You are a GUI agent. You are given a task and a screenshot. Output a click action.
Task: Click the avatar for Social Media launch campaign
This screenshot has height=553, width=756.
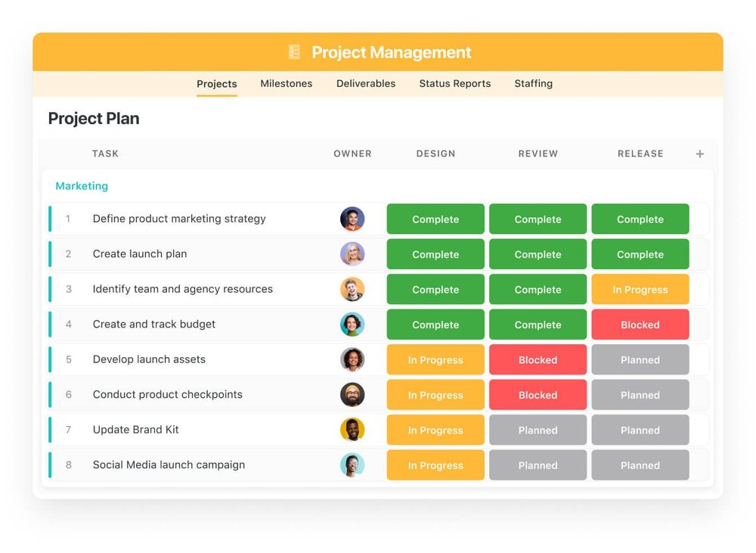pos(352,465)
